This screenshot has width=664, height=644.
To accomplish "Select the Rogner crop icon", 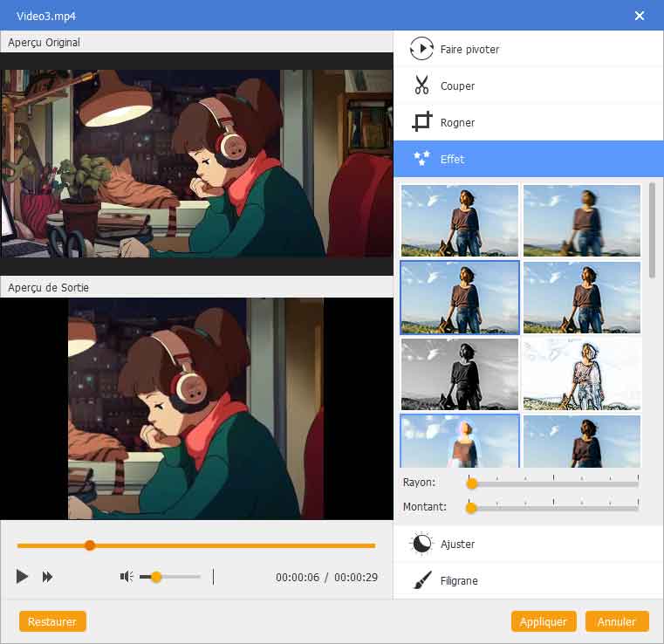I will 421,122.
